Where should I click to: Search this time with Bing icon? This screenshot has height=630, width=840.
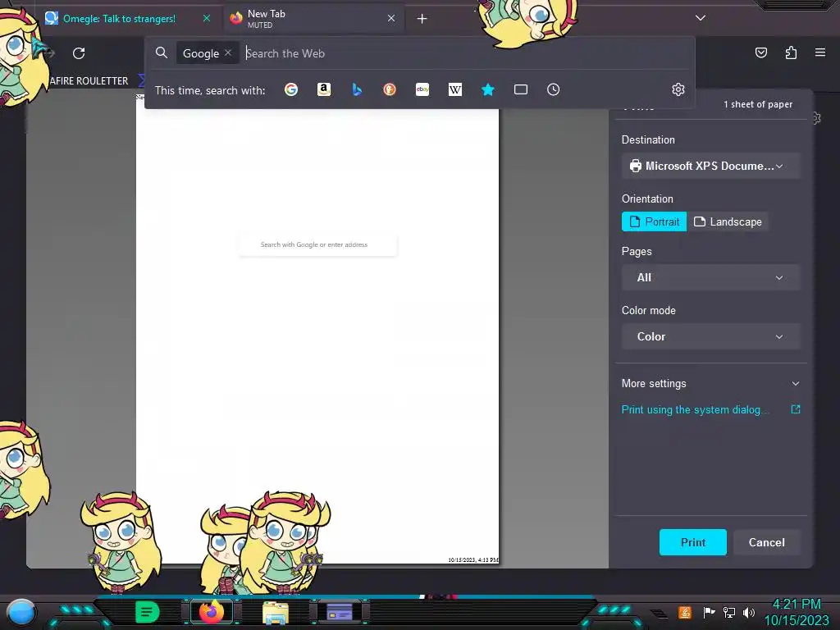(357, 89)
